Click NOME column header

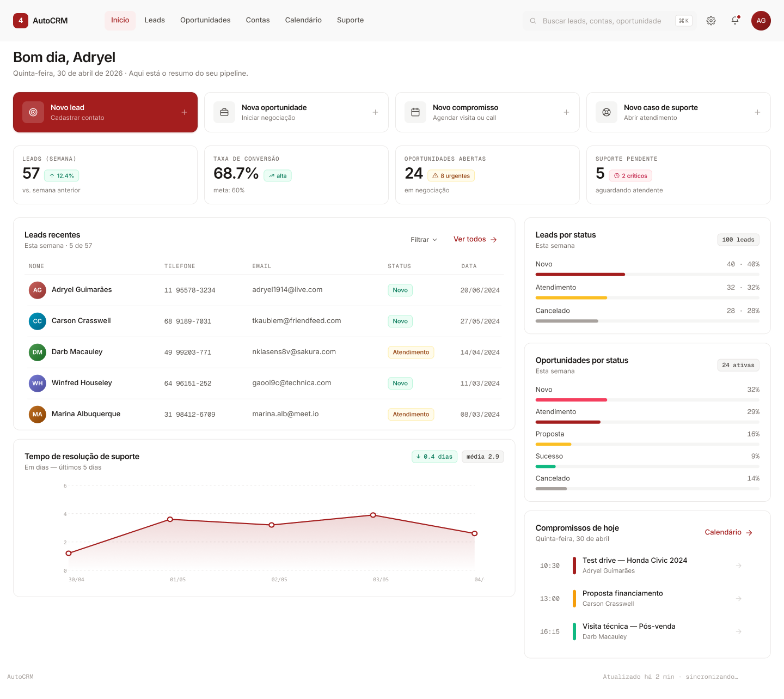point(36,266)
